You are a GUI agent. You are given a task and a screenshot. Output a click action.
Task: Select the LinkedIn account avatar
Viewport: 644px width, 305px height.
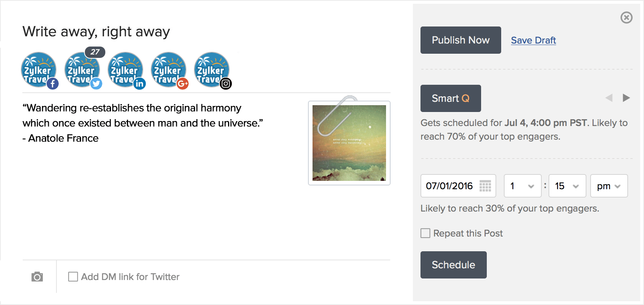(x=126, y=70)
